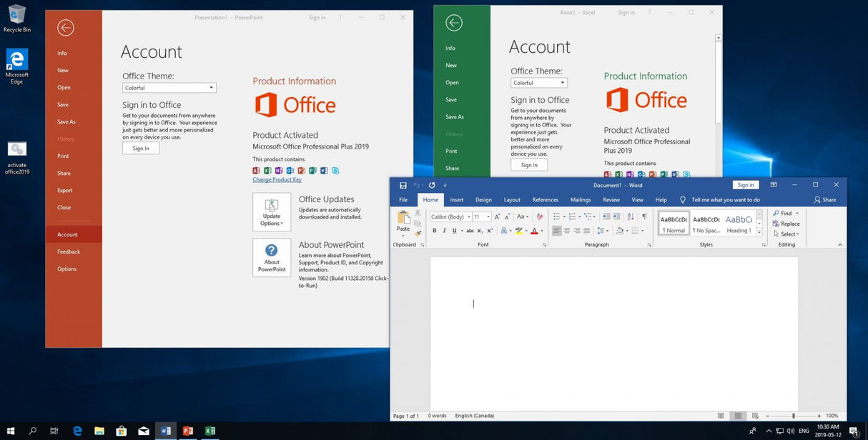Open the Office Theme dropdown in PowerPoint
868x440 pixels.
[169, 87]
